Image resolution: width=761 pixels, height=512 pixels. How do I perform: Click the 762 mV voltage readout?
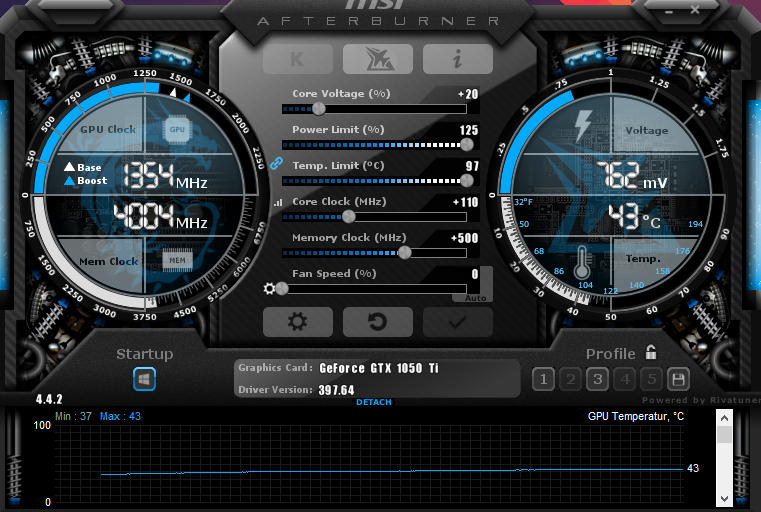[632, 175]
